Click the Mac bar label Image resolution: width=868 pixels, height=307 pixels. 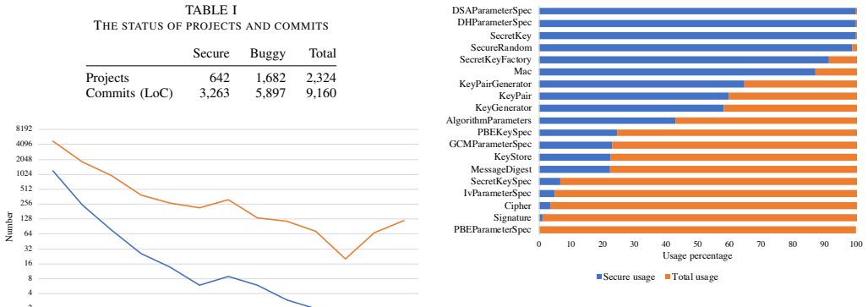point(524,72)
